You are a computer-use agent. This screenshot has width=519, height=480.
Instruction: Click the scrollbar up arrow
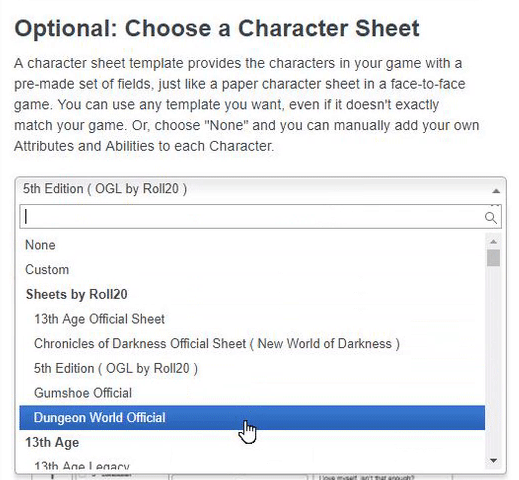pyautogui.click(x=493, y=241)
